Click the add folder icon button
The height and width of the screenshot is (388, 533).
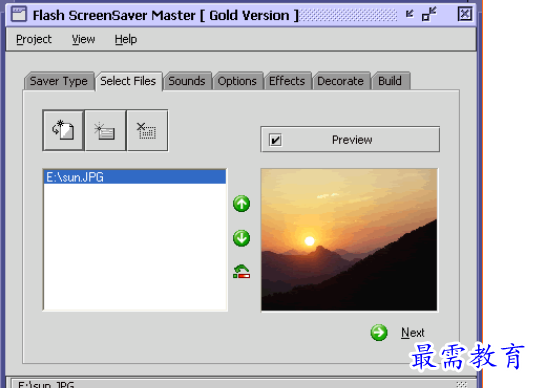coord(105,130)
